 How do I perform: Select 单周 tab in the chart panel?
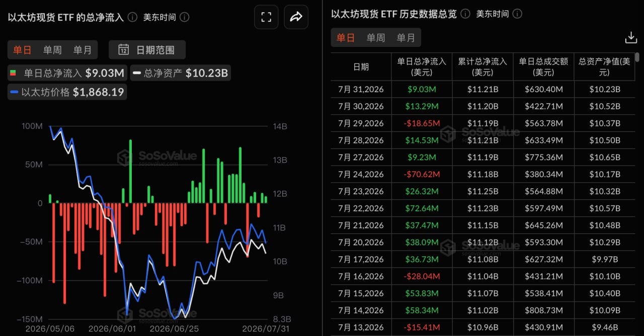point(52,50)
